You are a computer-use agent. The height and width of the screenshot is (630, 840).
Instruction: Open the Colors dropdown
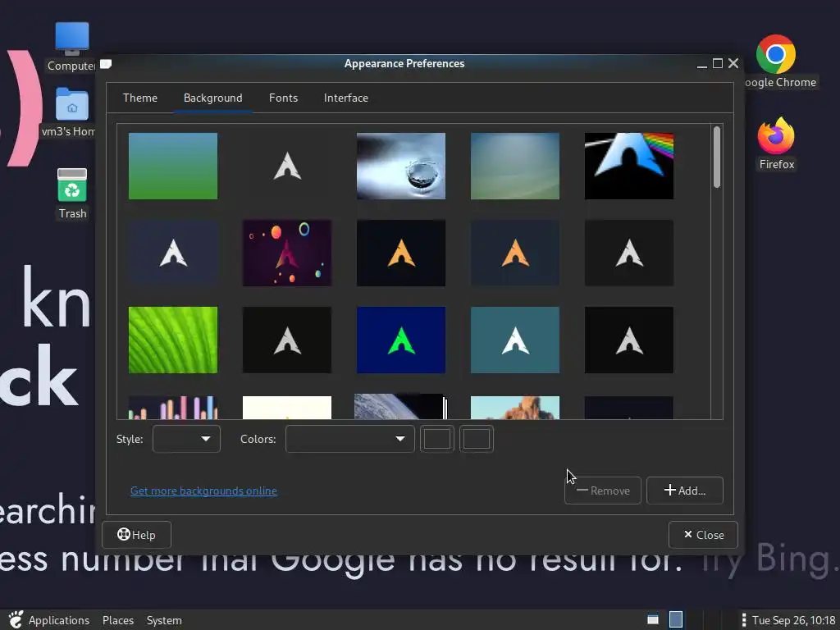click(x=349, y=439)
